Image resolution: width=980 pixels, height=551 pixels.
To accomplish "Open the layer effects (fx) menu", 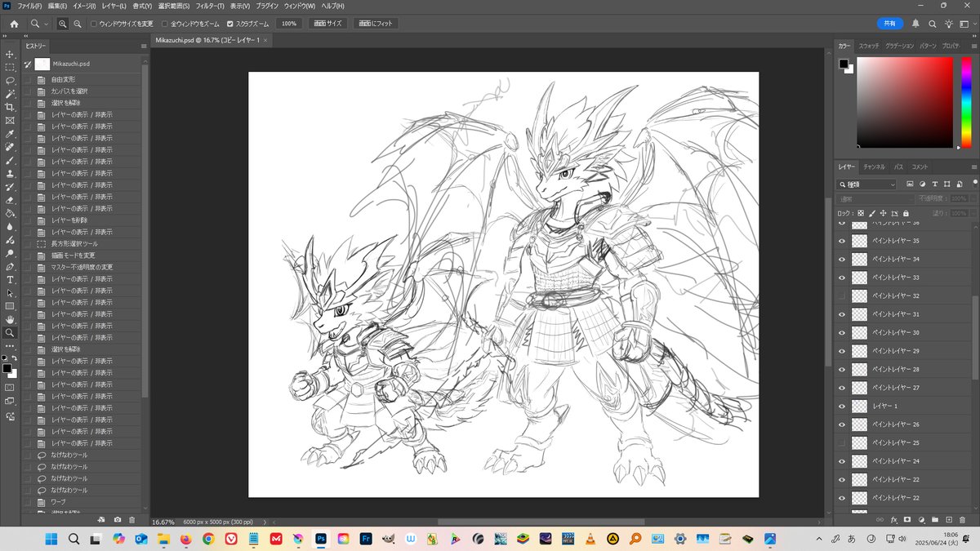I will click(x=894, y=519).
